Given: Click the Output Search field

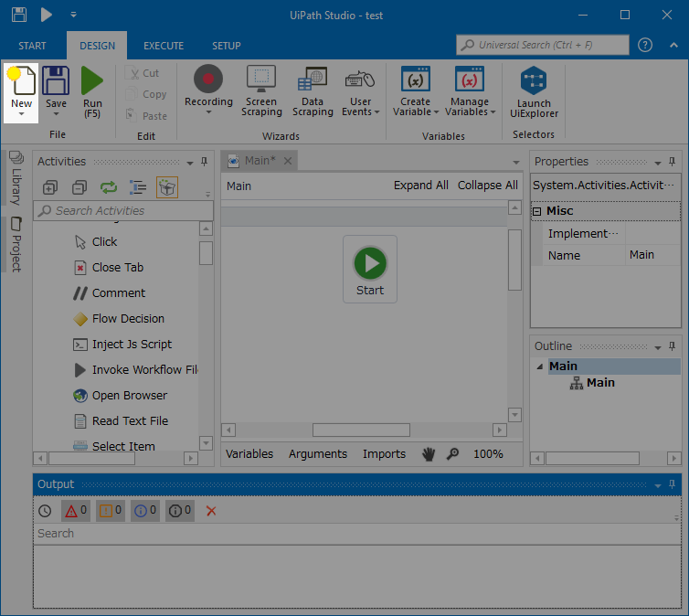Looking at the screenshot, I should point(357,534).
